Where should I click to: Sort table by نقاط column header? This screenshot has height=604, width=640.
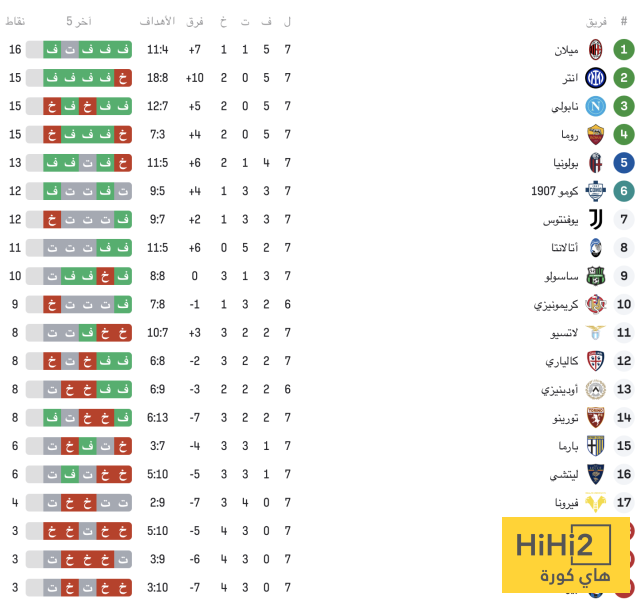point(16,21)
